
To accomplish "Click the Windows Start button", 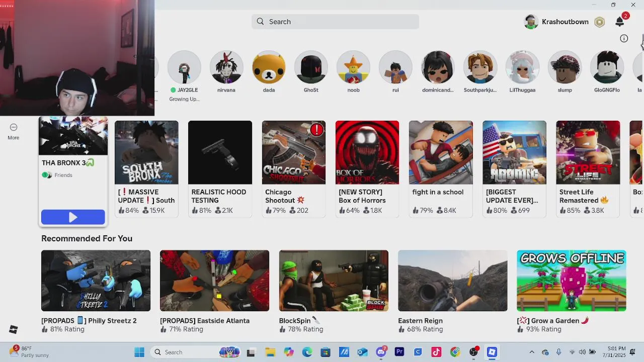I will (x=139, y=352).
